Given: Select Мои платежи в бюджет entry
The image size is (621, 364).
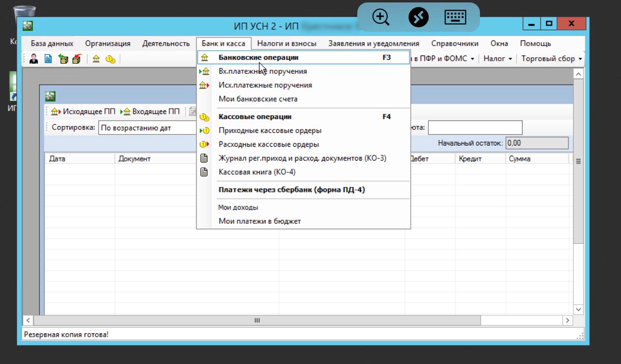Looking at the screenshot, I should pos(303,221).
